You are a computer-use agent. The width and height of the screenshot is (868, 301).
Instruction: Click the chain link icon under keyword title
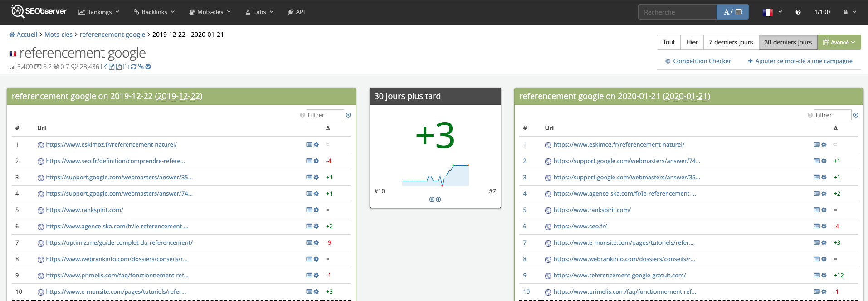tap(141, 67)
